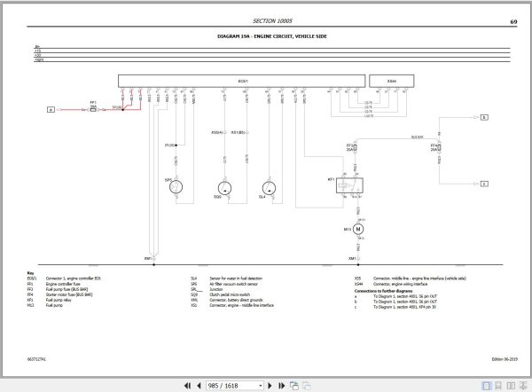The image size is (532, 392).
Task: Select continuous page scrolling mode
Action: (498, 386)
